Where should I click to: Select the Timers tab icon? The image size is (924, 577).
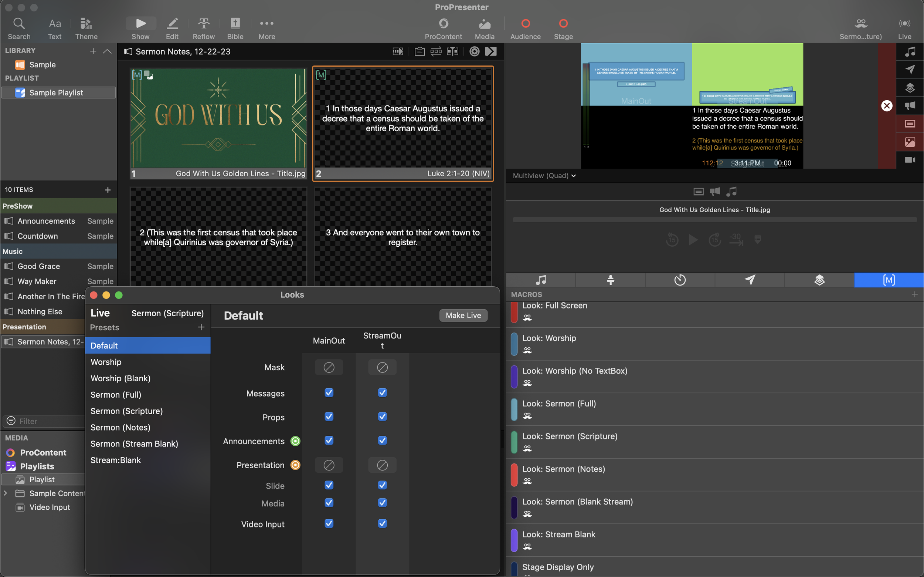click(x=680, y=280)
